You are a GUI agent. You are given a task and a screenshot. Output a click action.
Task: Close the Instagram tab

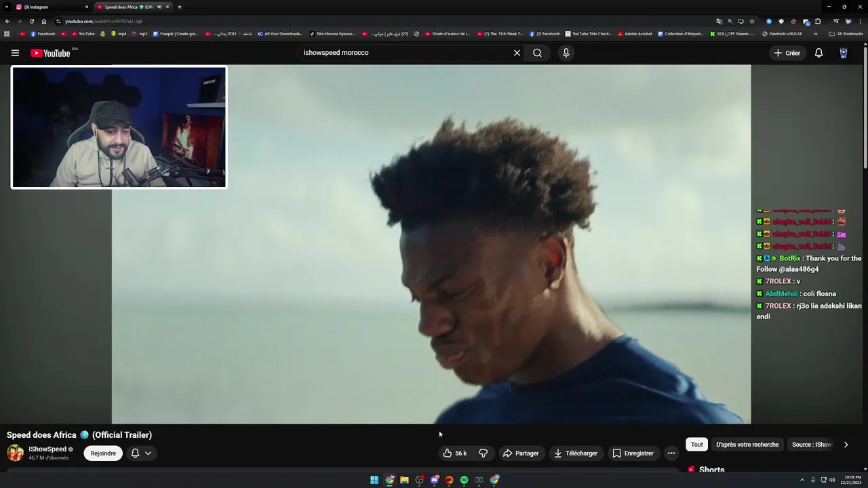pyautogui.click(x=86, y=7)
